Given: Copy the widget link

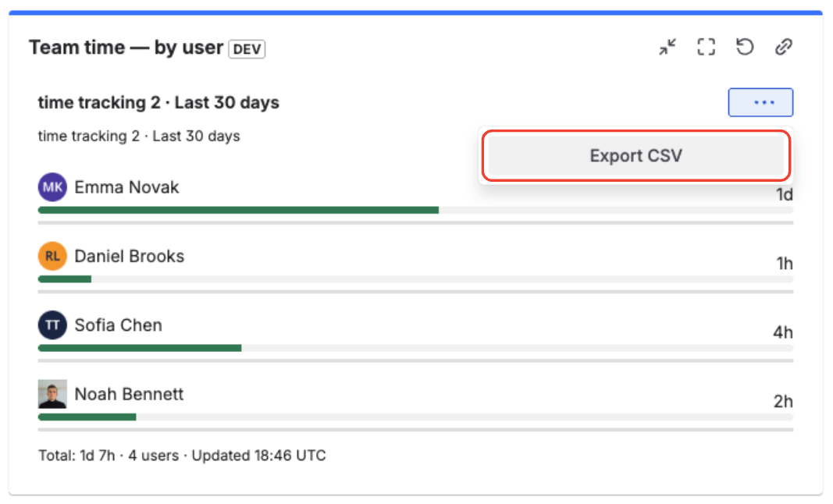Looking at the screenshot, I should coord(784,47).
